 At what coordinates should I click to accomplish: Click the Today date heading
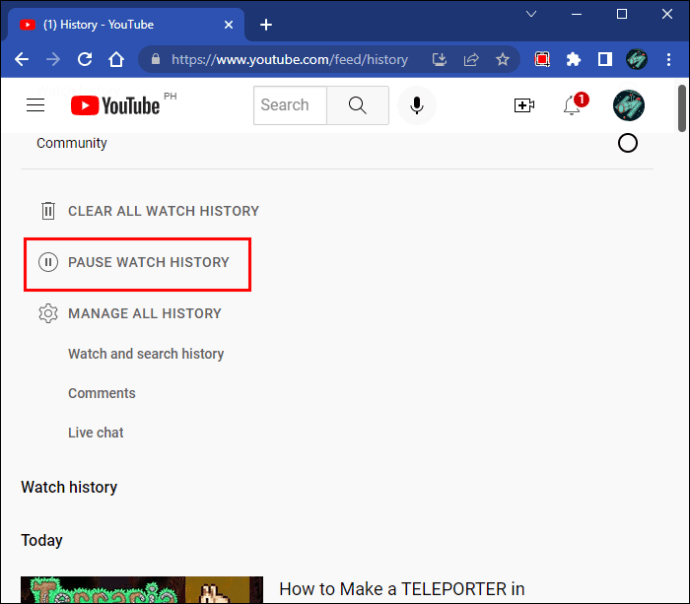point(42,540)
